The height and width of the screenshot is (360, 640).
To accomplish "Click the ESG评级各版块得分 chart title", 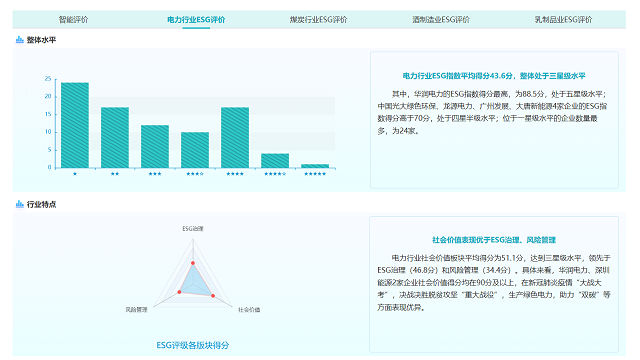I will [193, 345].
